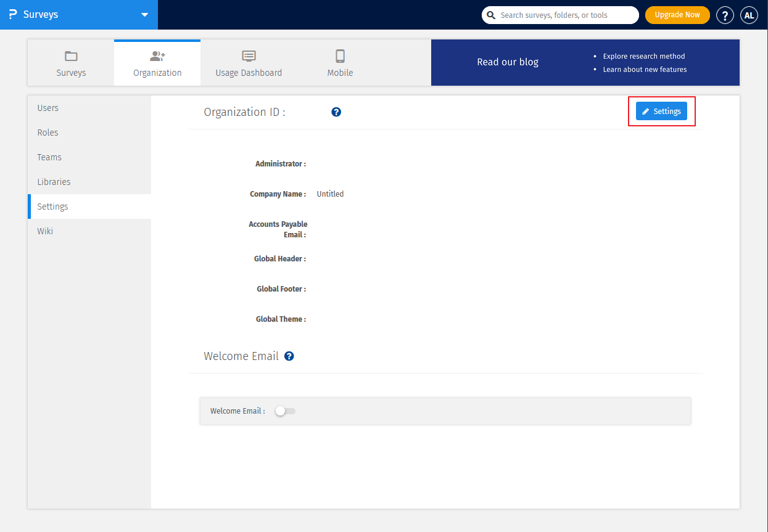
Task: Click the QuestionPro logo icon
Action: tap(12, 14)
